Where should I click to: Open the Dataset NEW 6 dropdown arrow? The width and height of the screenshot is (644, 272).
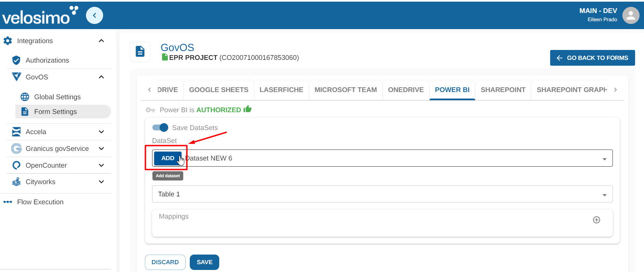tap(605, 159)
